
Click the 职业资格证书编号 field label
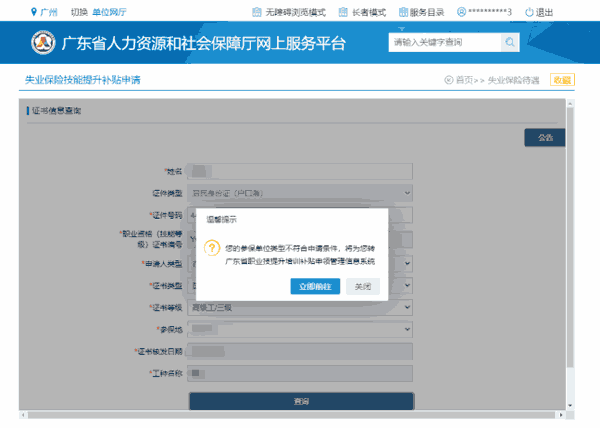151,239
